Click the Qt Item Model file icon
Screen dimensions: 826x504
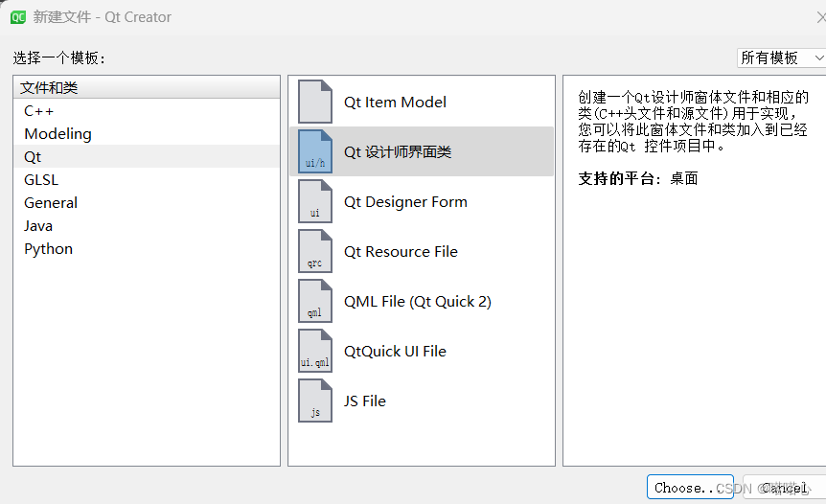[x=315, y=102]
